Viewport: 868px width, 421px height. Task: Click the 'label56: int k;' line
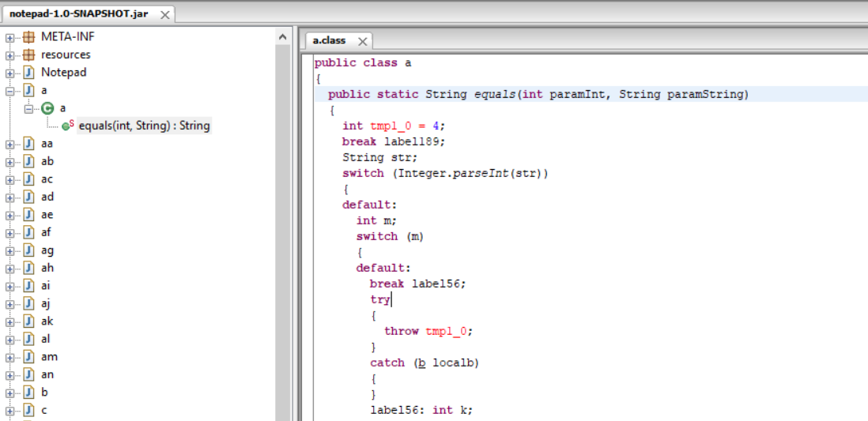[421, 410]
